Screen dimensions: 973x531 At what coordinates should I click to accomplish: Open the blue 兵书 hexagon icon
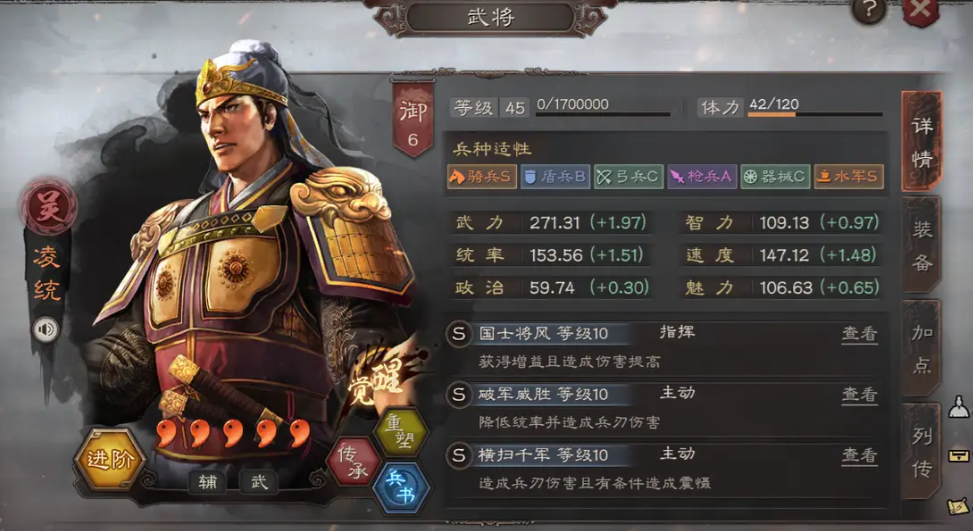[401, 487]
